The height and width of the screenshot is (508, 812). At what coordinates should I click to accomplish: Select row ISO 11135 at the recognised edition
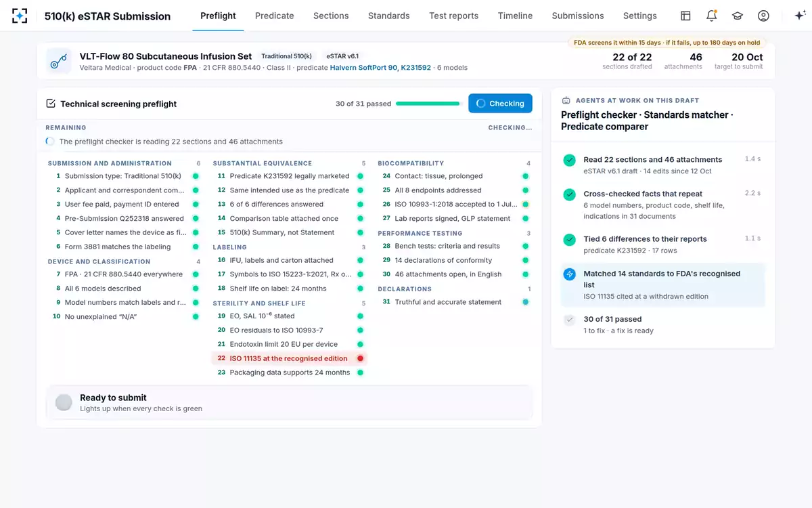290,358
